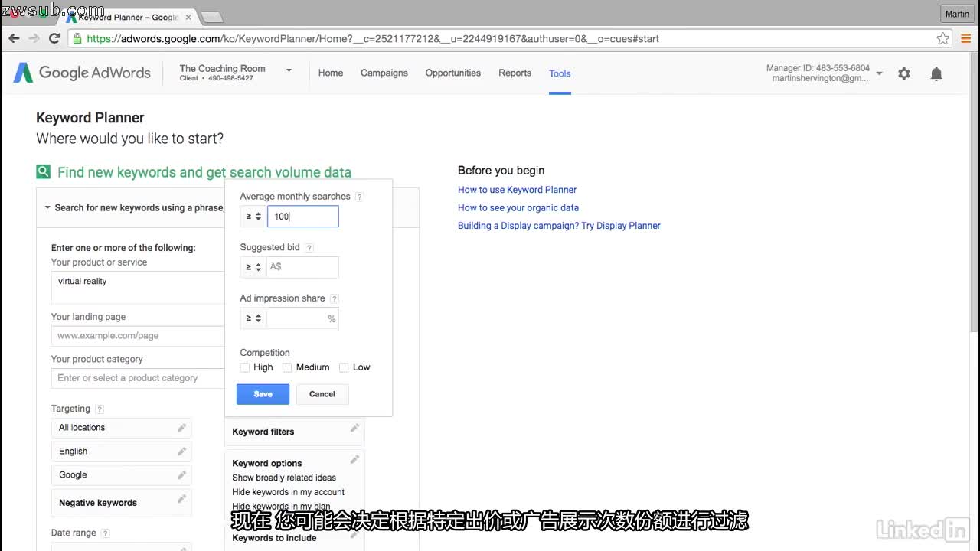
Task: Click the secure lock icon in address bar
Action: (x=76, y=38)
